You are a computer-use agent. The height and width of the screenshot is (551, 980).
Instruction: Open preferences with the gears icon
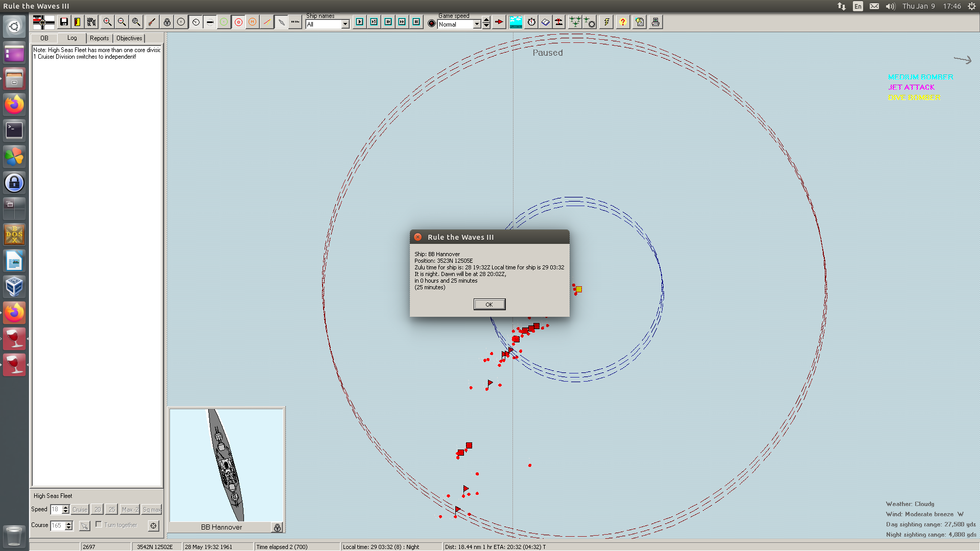coord(91,22)
